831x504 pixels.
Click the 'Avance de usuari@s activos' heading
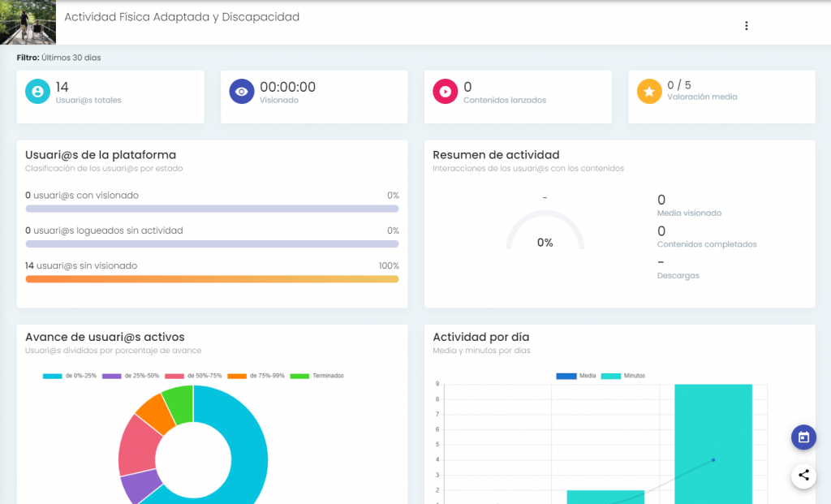(105, 337)
